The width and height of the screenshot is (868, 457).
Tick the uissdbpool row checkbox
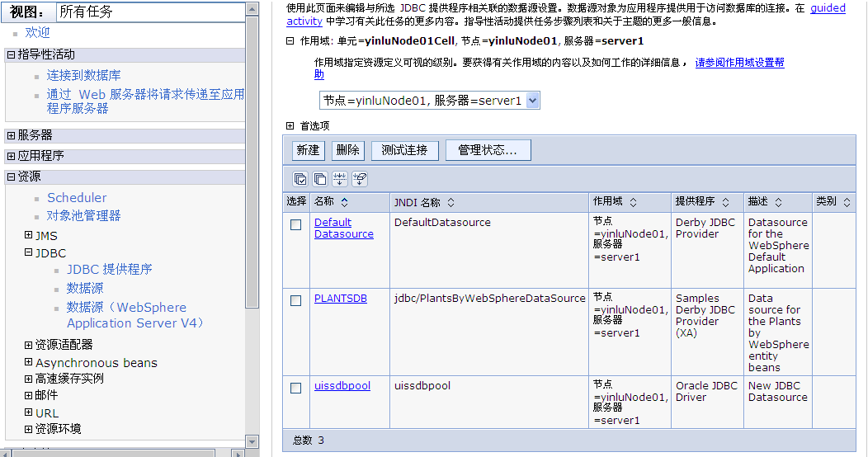(296, 389)
